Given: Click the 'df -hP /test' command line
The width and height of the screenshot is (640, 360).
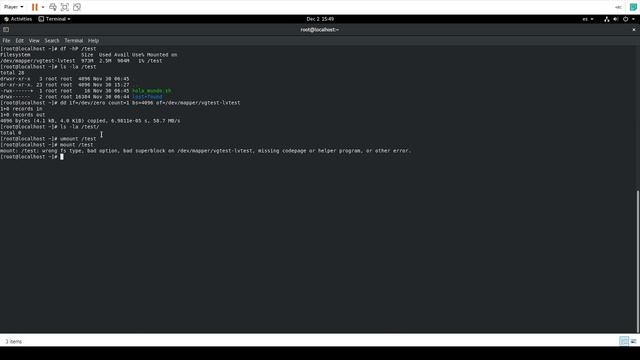Looking at the screenshot, I should [x=48, y=49].
